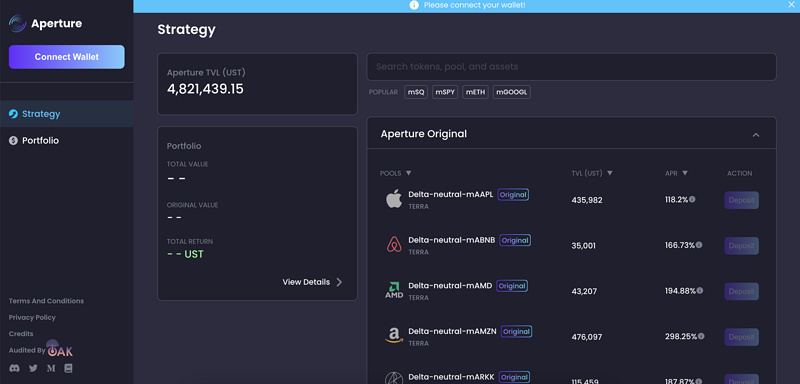Select the mSPY popular tag
This screenshot has width=800, height=384.
click(445, 92)
